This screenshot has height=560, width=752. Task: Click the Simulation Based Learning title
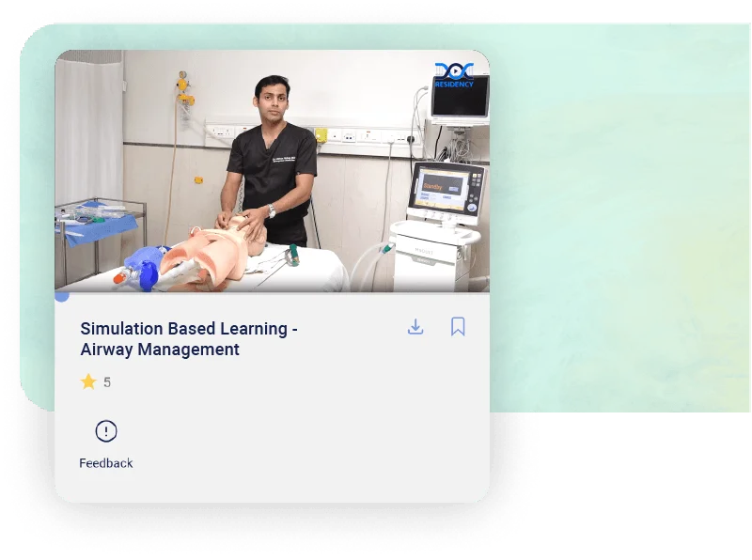(x=189, y=329)
